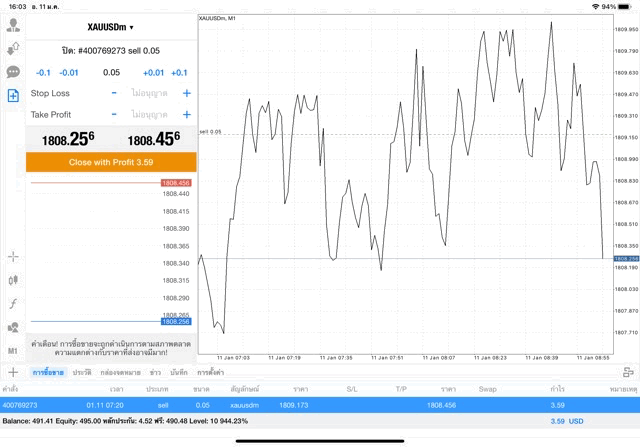The image size is (640, 447).
Task: Tap the new order document icon
Action: [x=13, y=96]
